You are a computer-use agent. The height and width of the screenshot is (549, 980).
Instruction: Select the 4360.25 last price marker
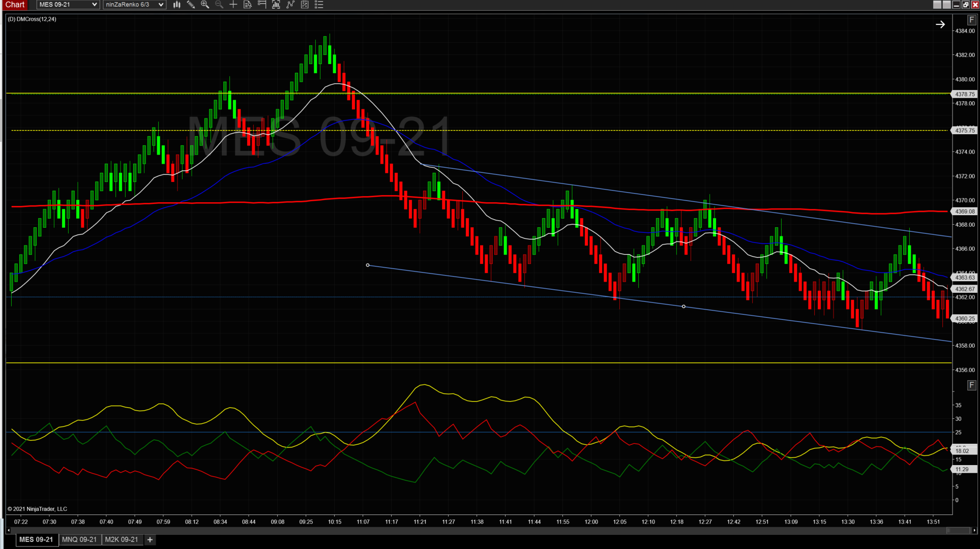(964, 319)
